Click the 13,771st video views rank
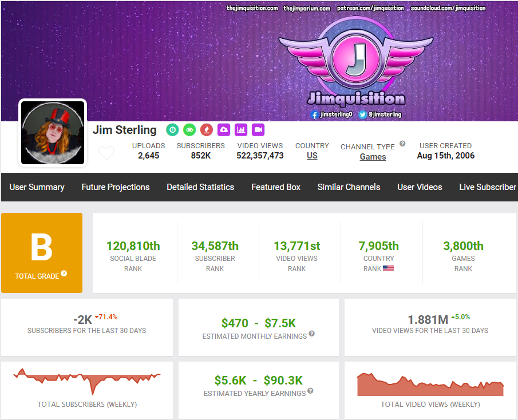Viewport: 518px width, 420px height. [x=296, y=246]
